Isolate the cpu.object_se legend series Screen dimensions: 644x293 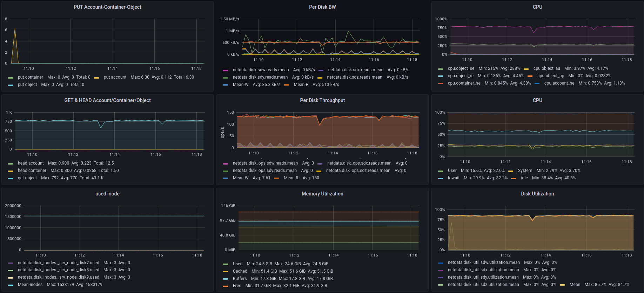click(x=461, y=68)
